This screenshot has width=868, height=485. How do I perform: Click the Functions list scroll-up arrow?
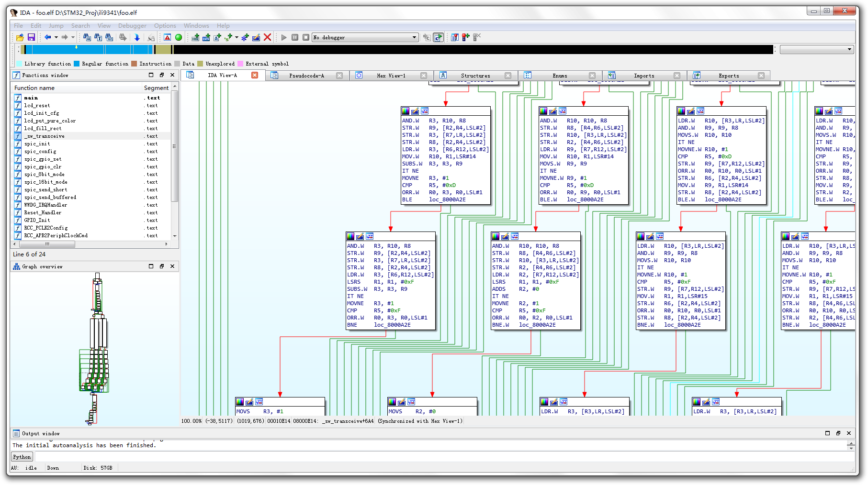click(175, 87)
